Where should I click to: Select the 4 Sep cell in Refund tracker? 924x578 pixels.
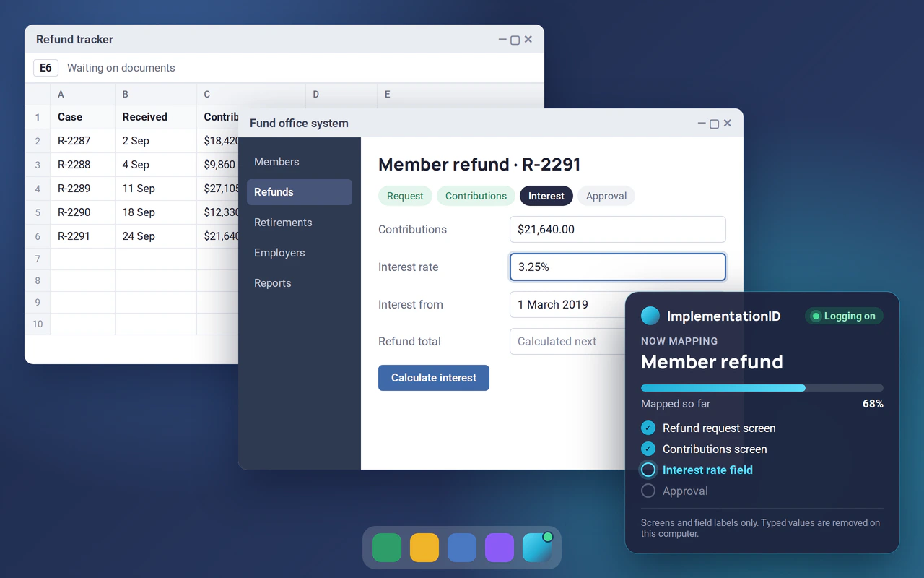[x=156, y=165]
